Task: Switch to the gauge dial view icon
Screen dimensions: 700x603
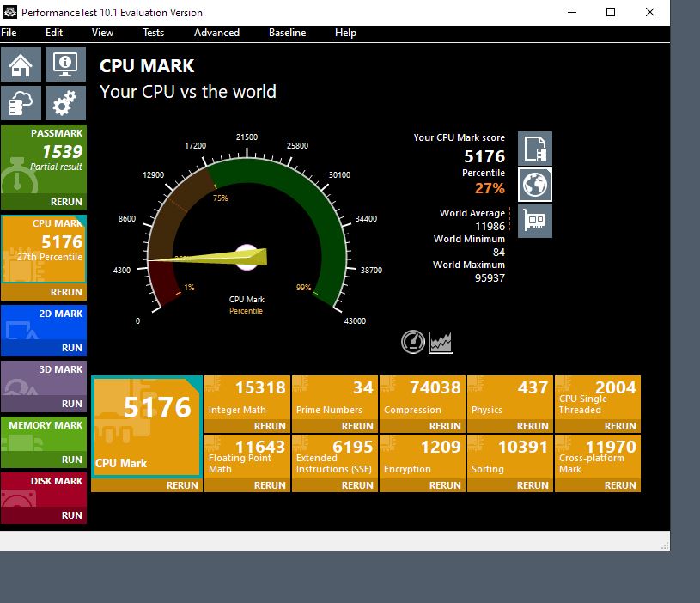Action: (413, 342)
